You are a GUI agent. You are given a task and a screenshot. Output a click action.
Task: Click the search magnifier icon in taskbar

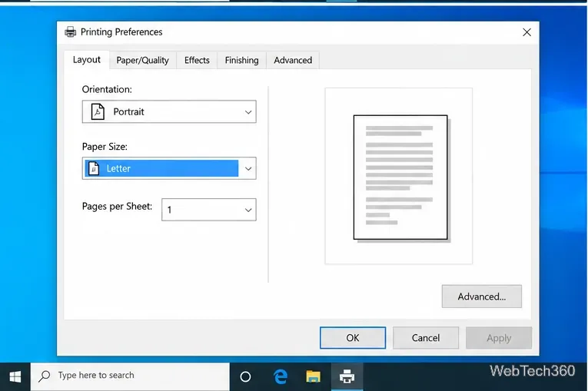tap(45, 376)
